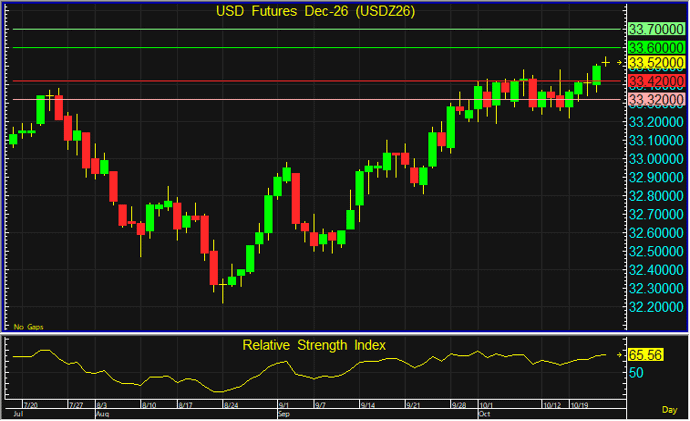Click the 9/21 date label

click(x=413, y=405)
